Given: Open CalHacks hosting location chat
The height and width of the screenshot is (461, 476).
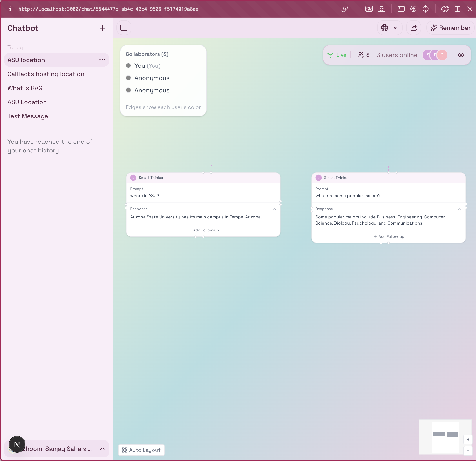Looking at the screenshot, I should 46,74.
